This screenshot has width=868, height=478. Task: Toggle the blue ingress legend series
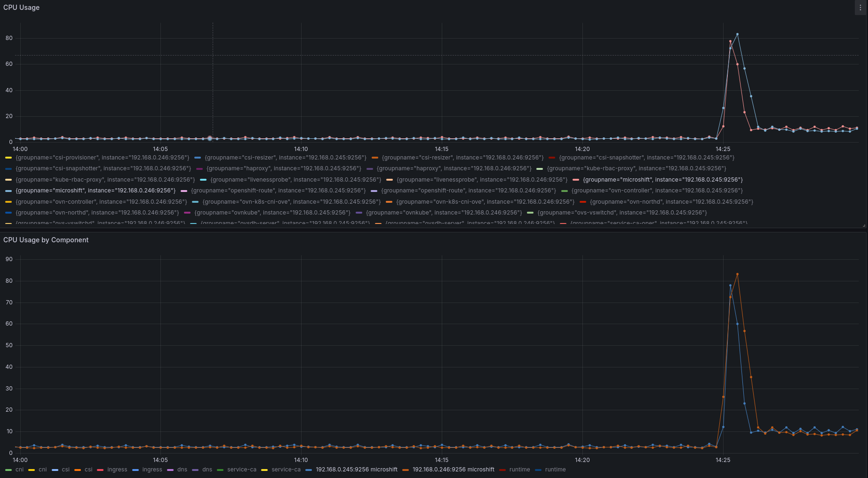152,470
